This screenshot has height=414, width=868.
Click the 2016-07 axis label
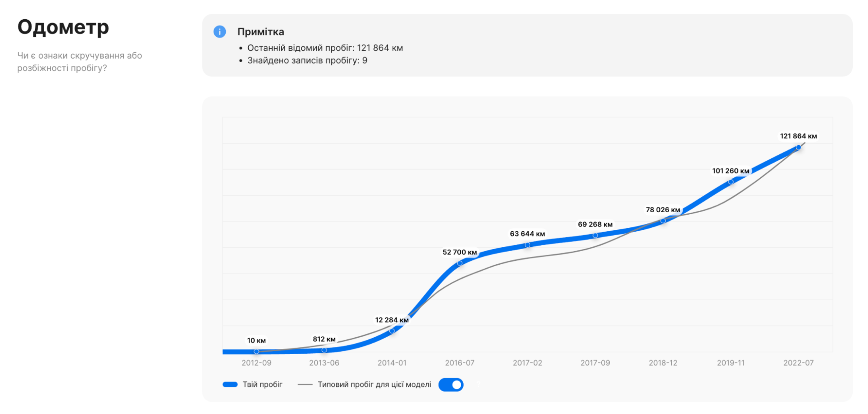click(460, 363)
